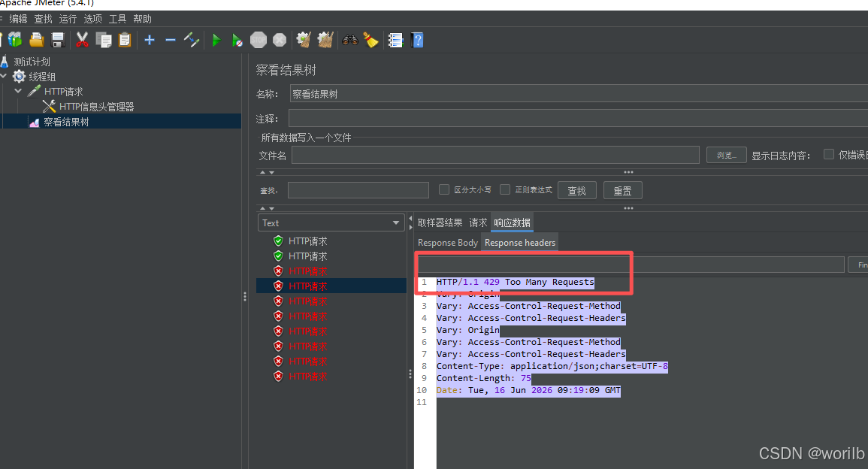This screenshot has width=868, height=469.
Task: Click the Copy icon in toolbar
Action: [x=104, y=40]
